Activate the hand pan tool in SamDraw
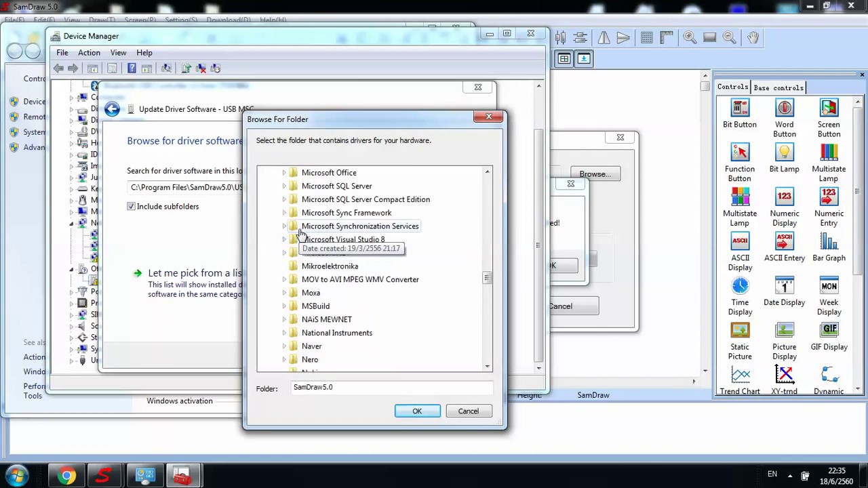Image resolution: width=868 pixels, height=488 pixels. point(753,38)
